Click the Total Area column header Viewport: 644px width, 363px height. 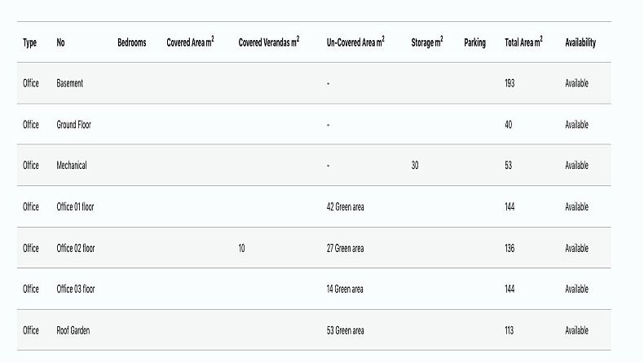(x=523, y=42)
